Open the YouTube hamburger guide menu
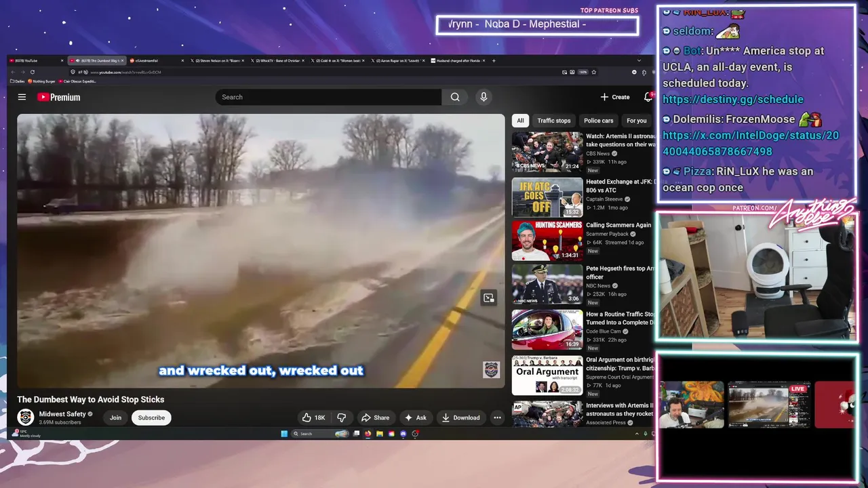Image resolution: width=868 pixels, height=488 pixels. (x=22, y=97)
